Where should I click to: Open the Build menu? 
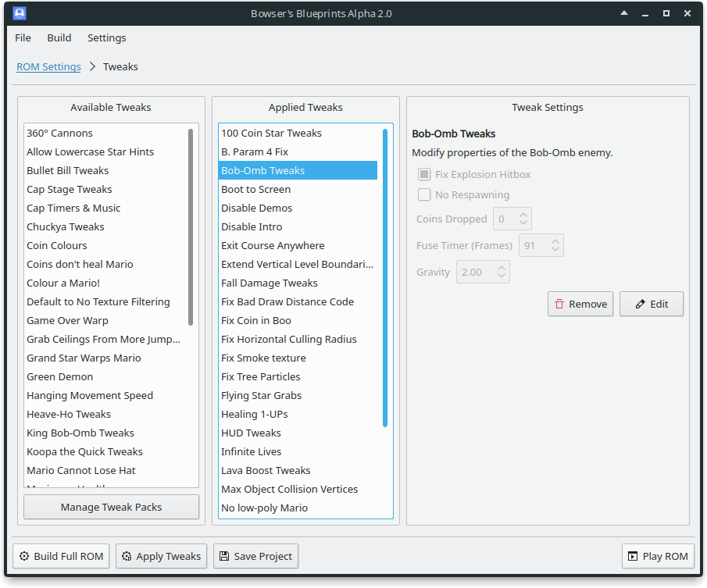pos(59,37)
